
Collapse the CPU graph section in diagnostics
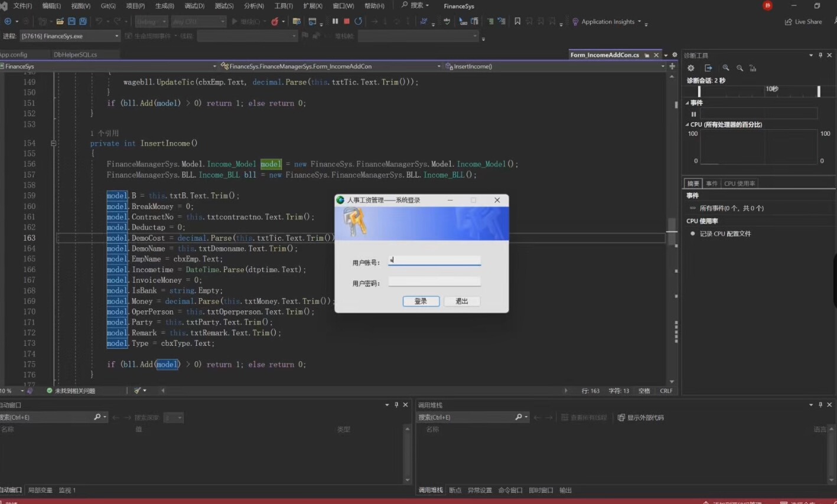(x=687, y=125)
